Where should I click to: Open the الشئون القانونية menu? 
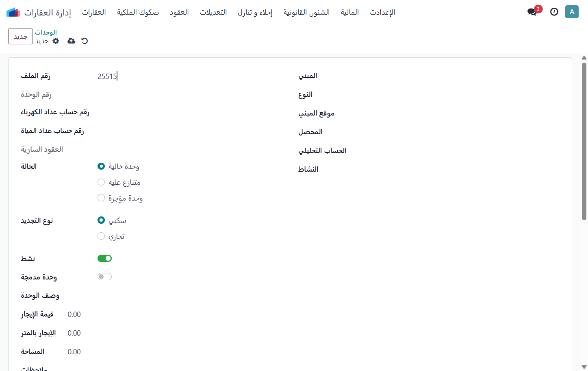pyautogui.click(x=307, y=12)
